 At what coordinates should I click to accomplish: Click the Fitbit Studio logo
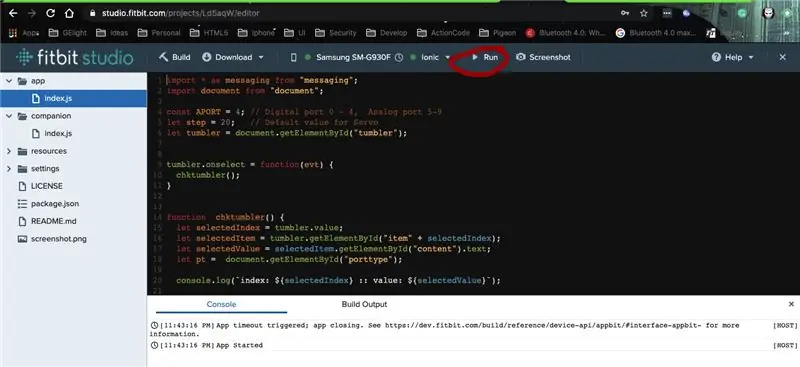tap(74, 57)
